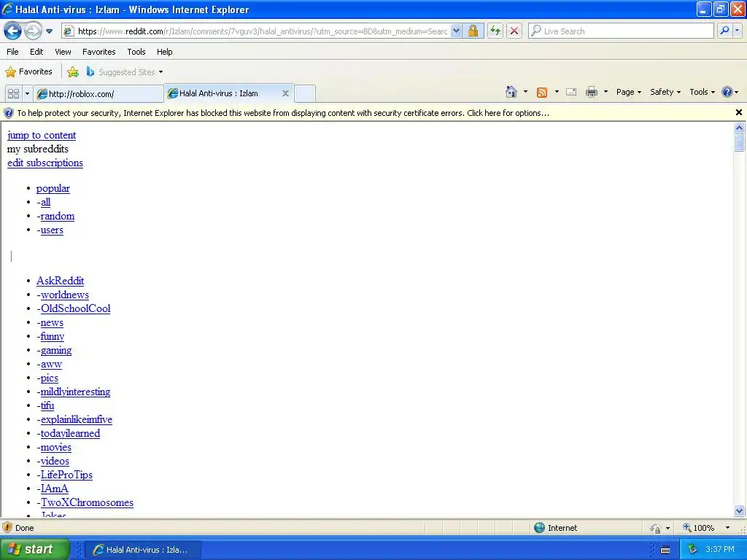
Task: Click the search magnifier button
Action: 724,31
